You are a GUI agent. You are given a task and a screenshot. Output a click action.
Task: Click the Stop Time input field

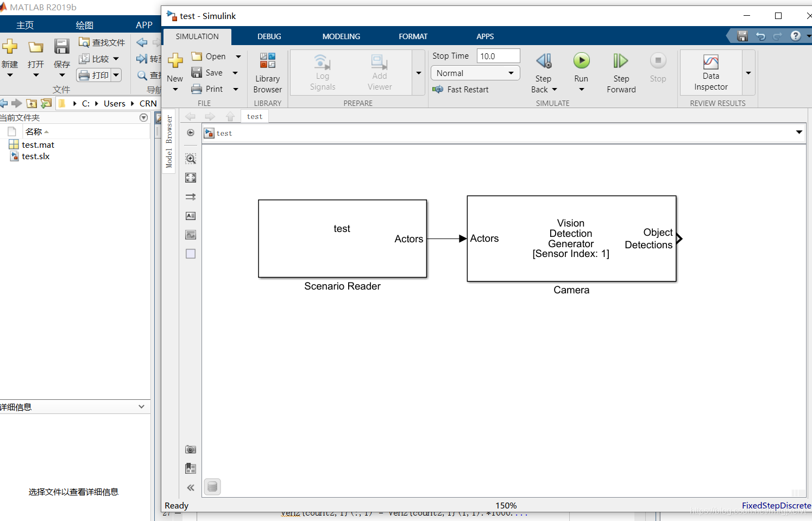click(x=498, y=56)
